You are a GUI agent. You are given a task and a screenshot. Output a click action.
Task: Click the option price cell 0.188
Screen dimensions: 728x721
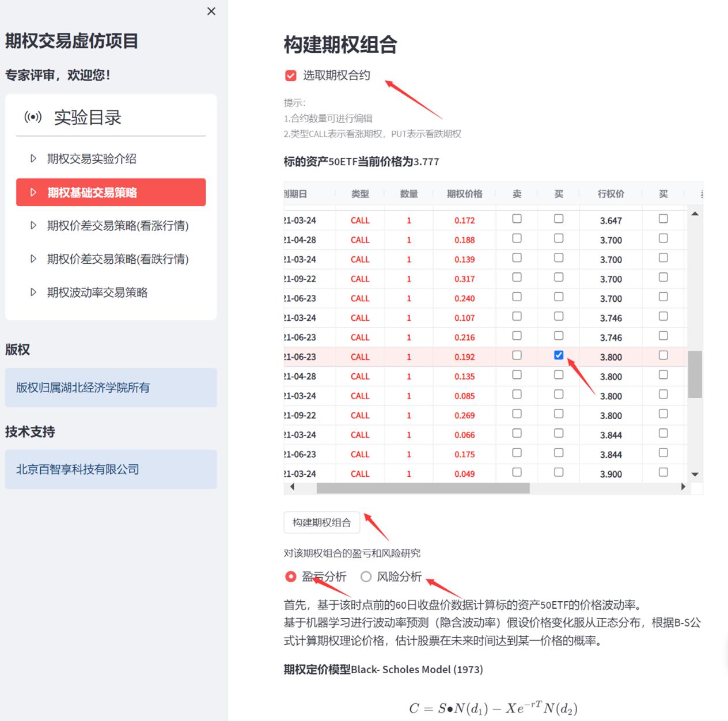(465, 240)
